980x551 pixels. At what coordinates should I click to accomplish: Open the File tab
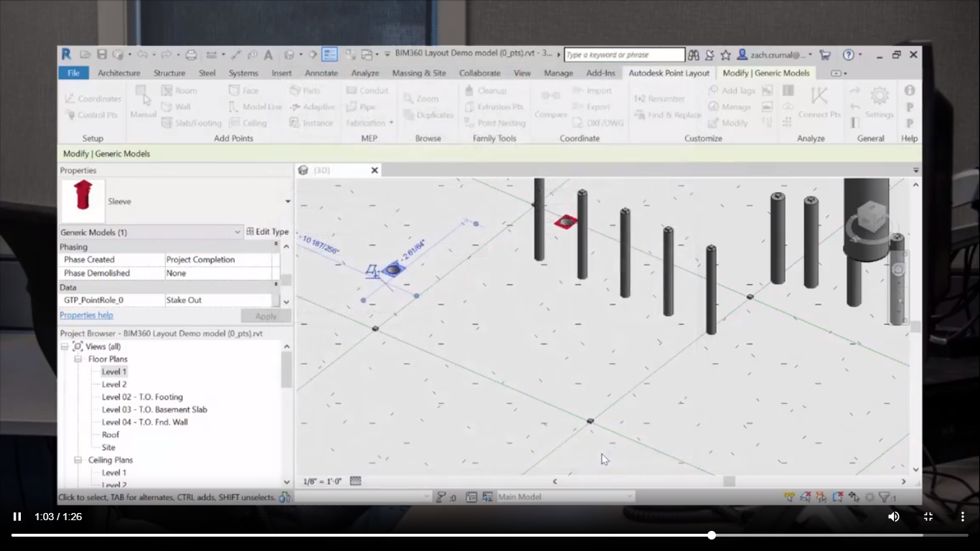73,73
